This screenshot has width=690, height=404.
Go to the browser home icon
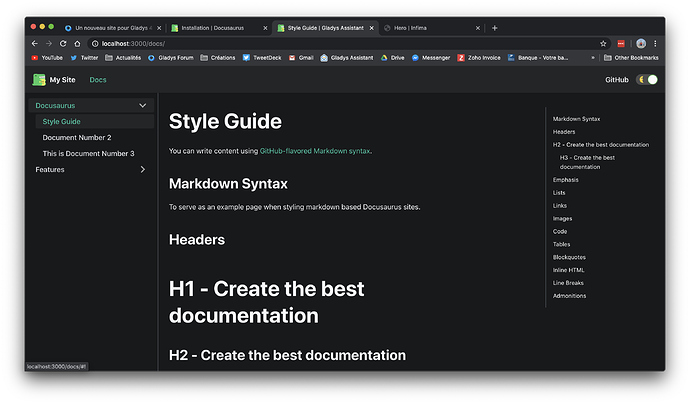(x=77, y=44)
